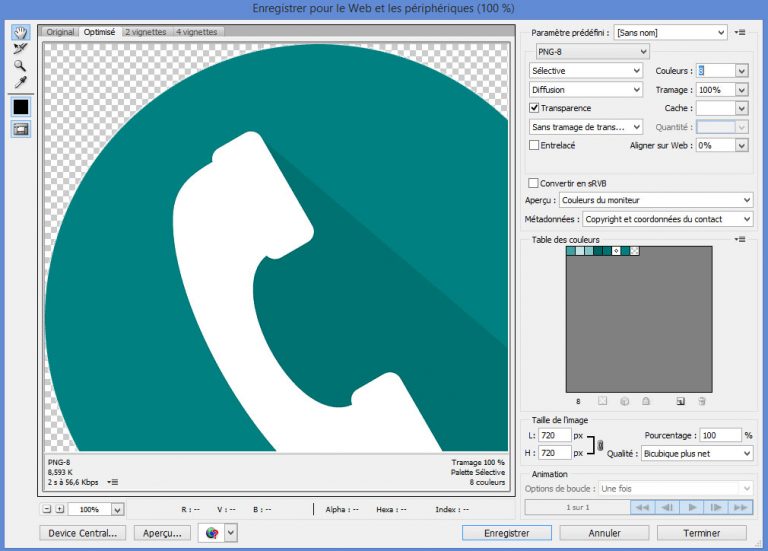Click the Annuler button

click(604, 533)
